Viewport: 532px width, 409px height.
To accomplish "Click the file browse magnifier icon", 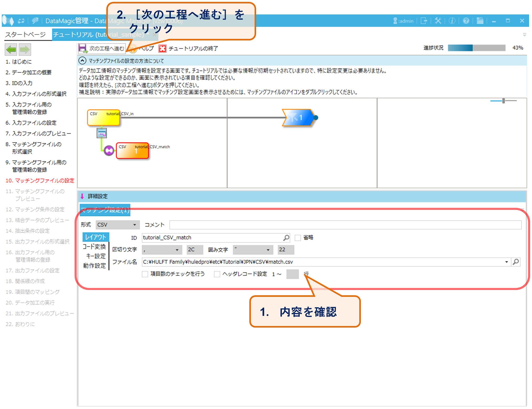I will click(516, 262).
